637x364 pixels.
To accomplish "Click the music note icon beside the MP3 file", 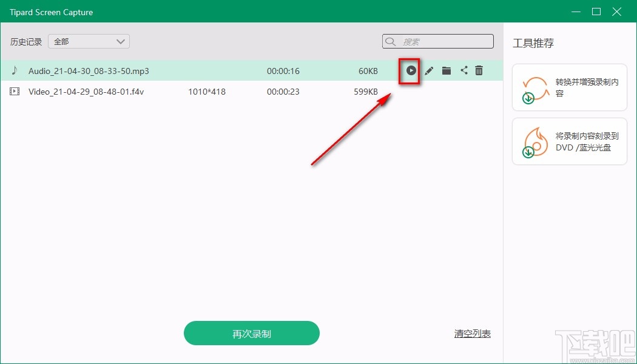I will pos(15,71).
